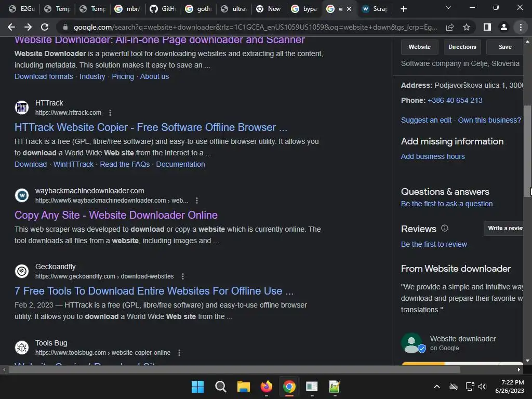
Task: Open File Explorer from taskbar
Action: (243, 387)
